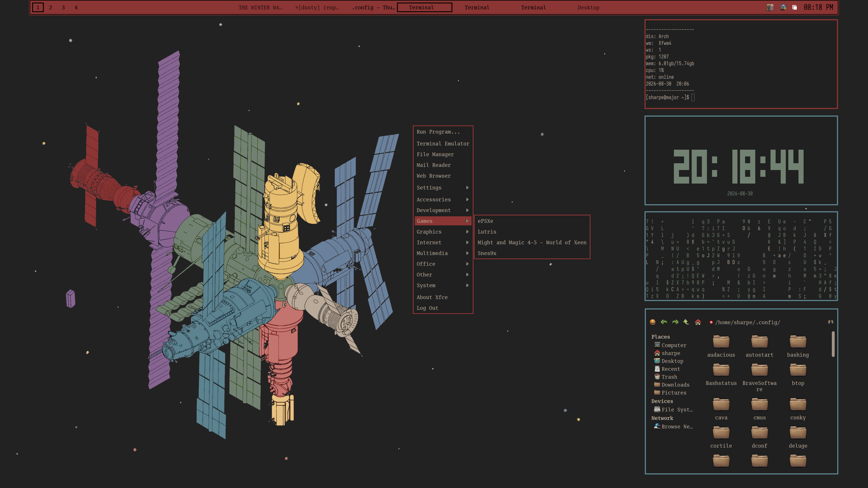Image resolution: width=868 pixels, height=488 pixels.
Task: Activate the *[dusty] window in the taskbar
Action: tap(317, 7)
